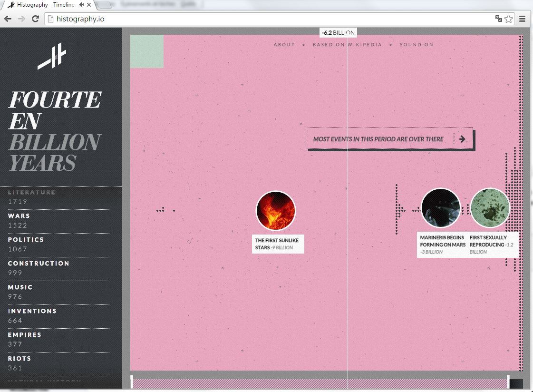Screen dimensions: 533x392
Task: Reload the page with the refresh icon
Action: [35, 19]
